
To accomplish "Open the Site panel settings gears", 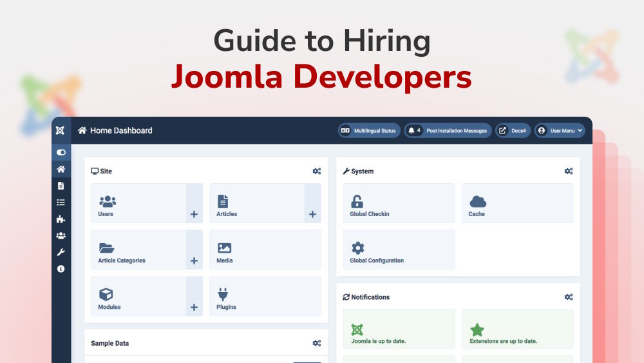I will 317,171.
